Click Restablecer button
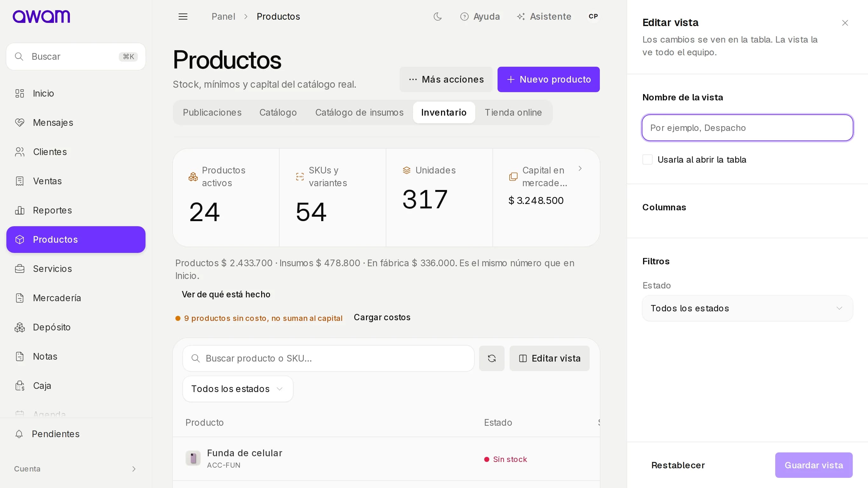This screenshot has width=868, height=488. (678, 465)
